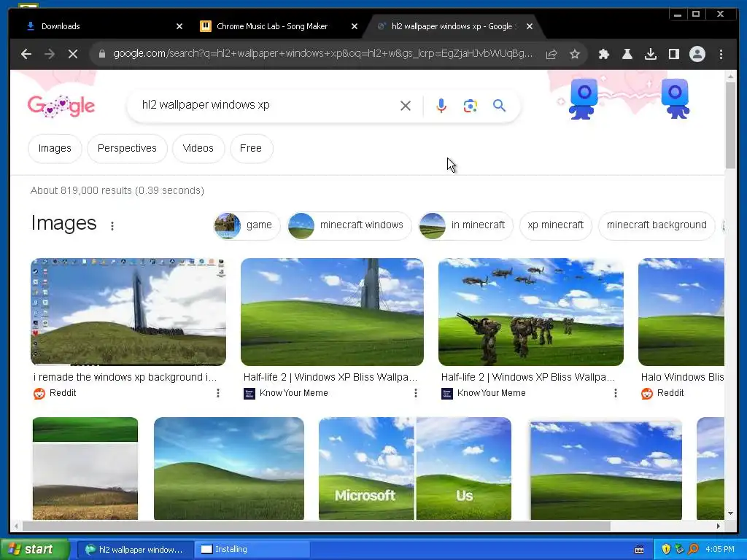This screenshot has height=560, width=747.
Task: Click the 'xp minecraft' suggestion chip
Action: [555, 225]
